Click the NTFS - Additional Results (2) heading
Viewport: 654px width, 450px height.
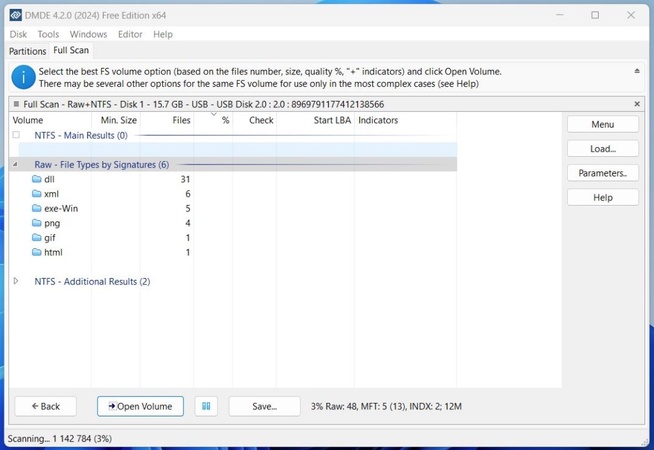(x=92, y=282)
